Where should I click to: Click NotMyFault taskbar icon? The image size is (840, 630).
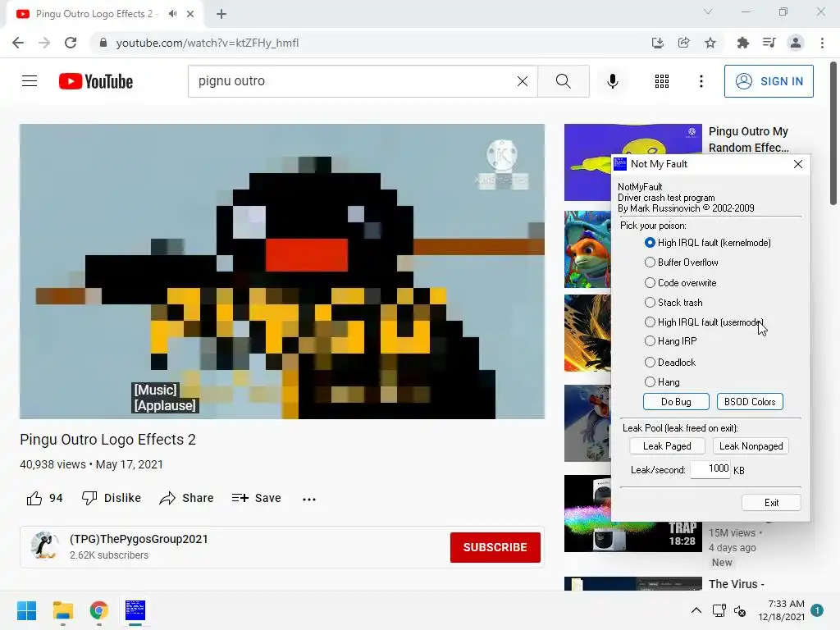[x=135, y=610]
